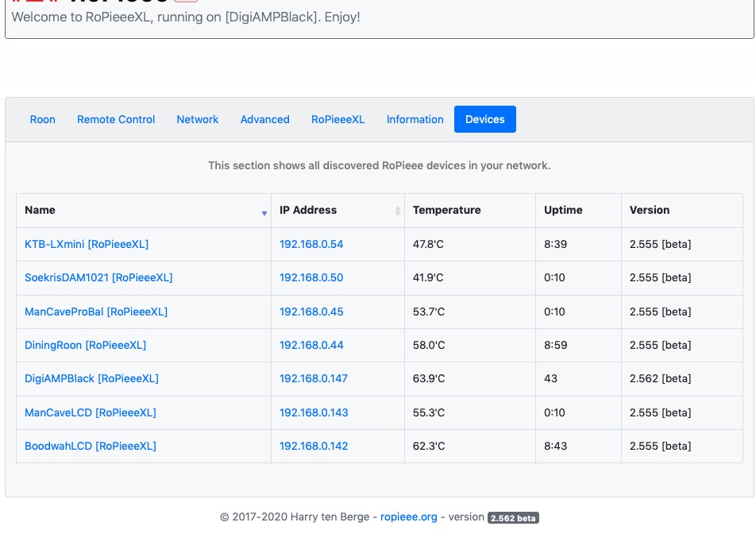Click the discovered RoPieee devices description text

point(380,165)
